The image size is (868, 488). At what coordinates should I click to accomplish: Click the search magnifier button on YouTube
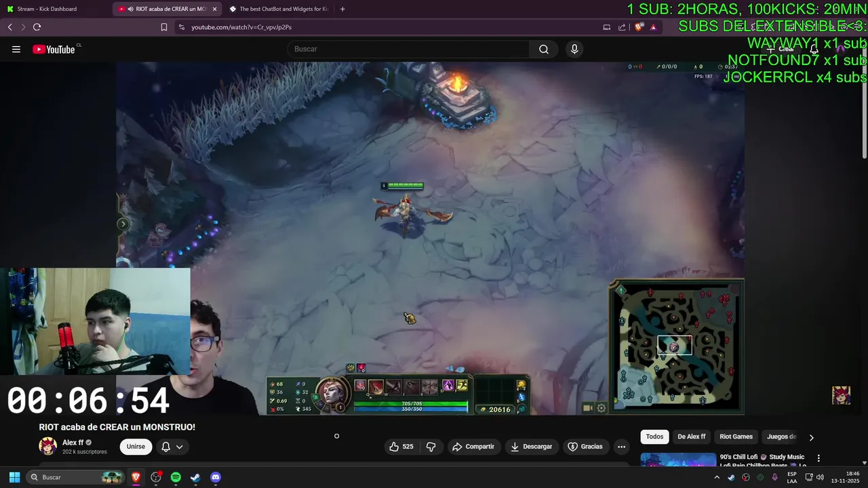pos(544,49)
